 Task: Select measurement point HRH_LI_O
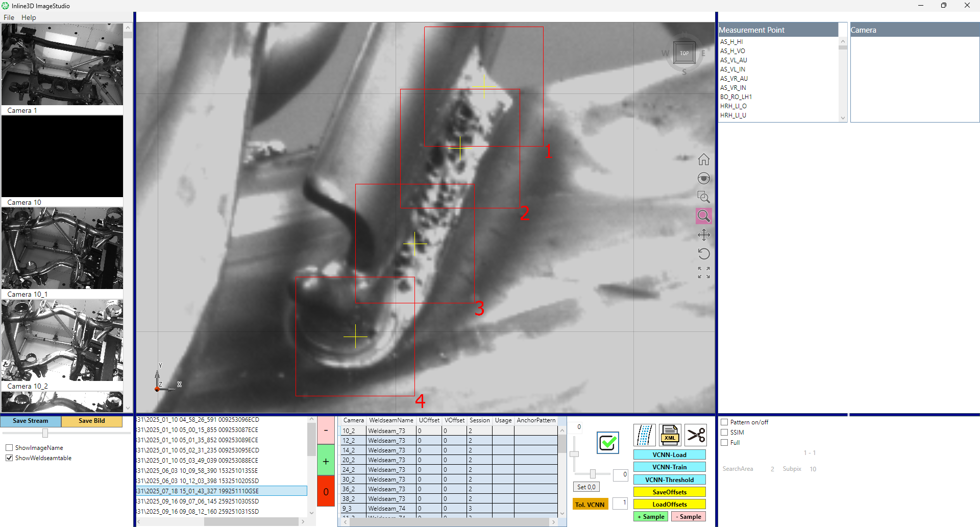pos(733,106)
